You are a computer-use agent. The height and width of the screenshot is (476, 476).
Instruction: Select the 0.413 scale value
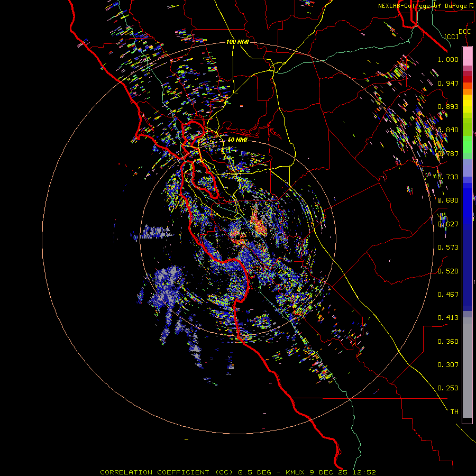click(448, 318)
